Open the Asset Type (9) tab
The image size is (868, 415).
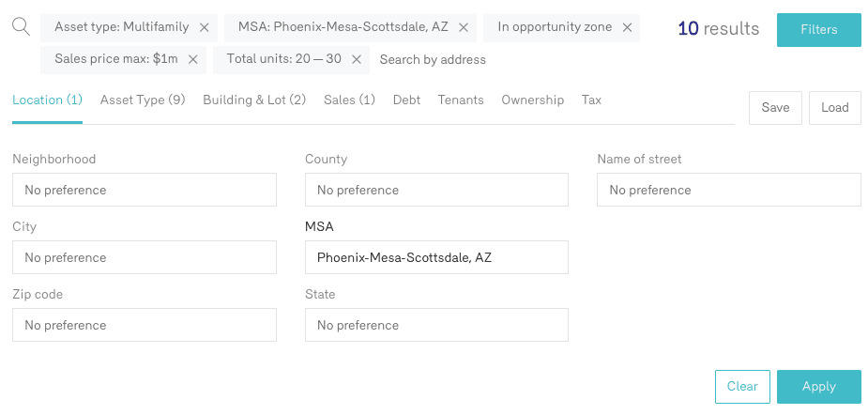pos(143,100)
